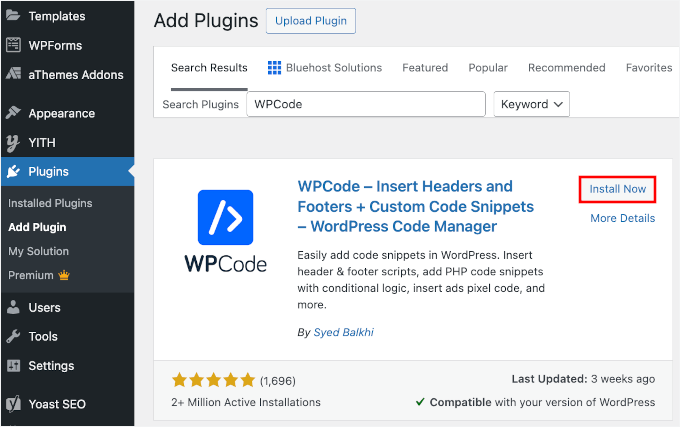Click the Plugins plug icon
This screenshot has width=680, height=427.
[x=13, y=172]
